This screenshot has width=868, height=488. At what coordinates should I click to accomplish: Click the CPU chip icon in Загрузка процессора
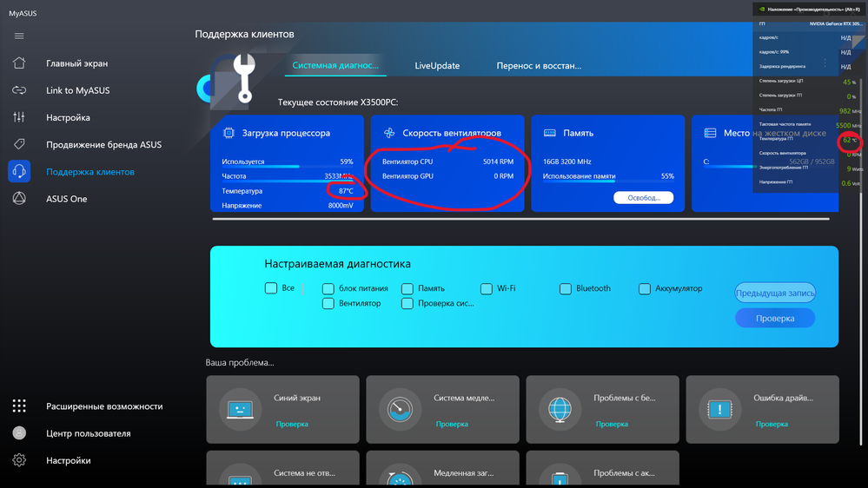pos(229,133)
